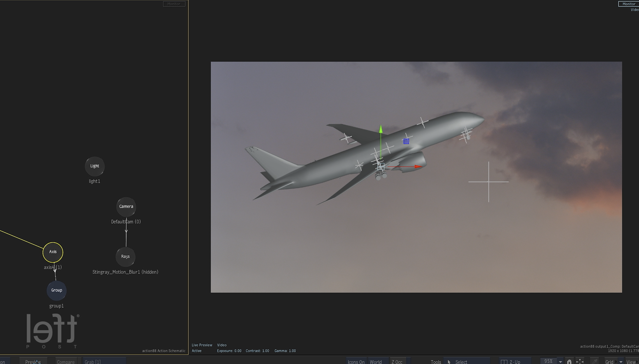Toggle the World transform space button
This screenshot has width=639, height=364.
tap(375, 362)
